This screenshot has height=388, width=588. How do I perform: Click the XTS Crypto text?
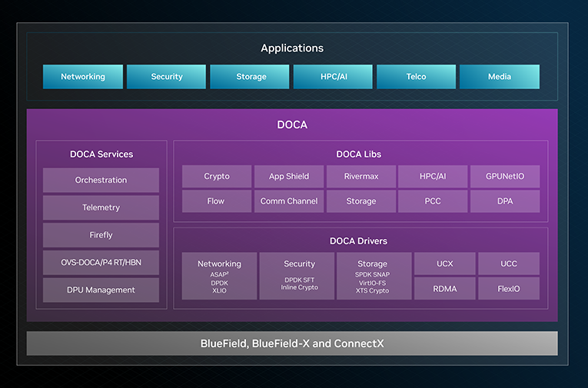point(372,290)
